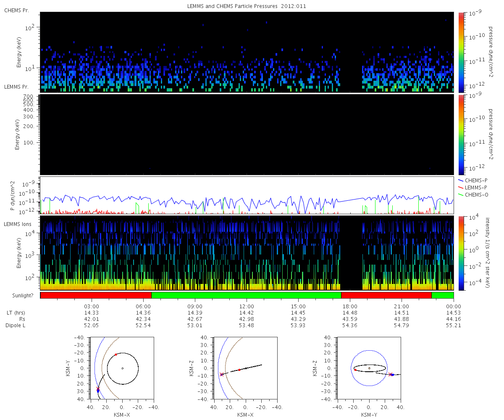Click the LEMMS pressure color bar, second from top

(x=461, y=134)
